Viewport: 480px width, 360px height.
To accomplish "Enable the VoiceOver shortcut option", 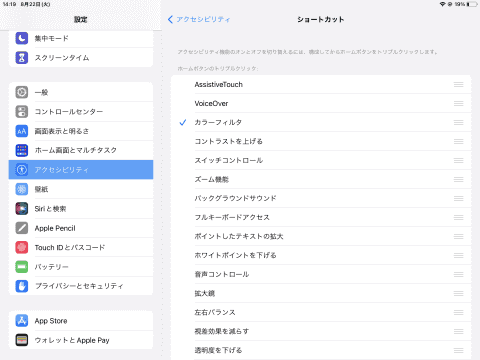I will point(321,103).
